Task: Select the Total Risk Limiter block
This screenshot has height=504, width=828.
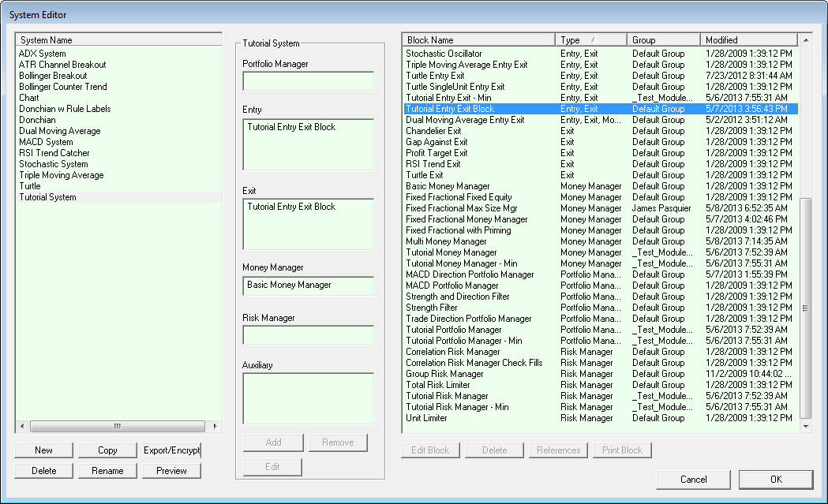Action: click(437, 385)
